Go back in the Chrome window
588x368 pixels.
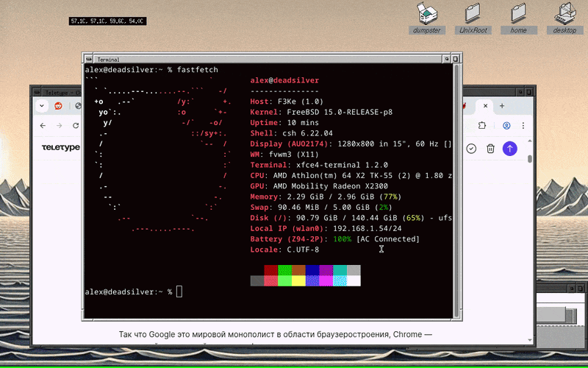43,125
